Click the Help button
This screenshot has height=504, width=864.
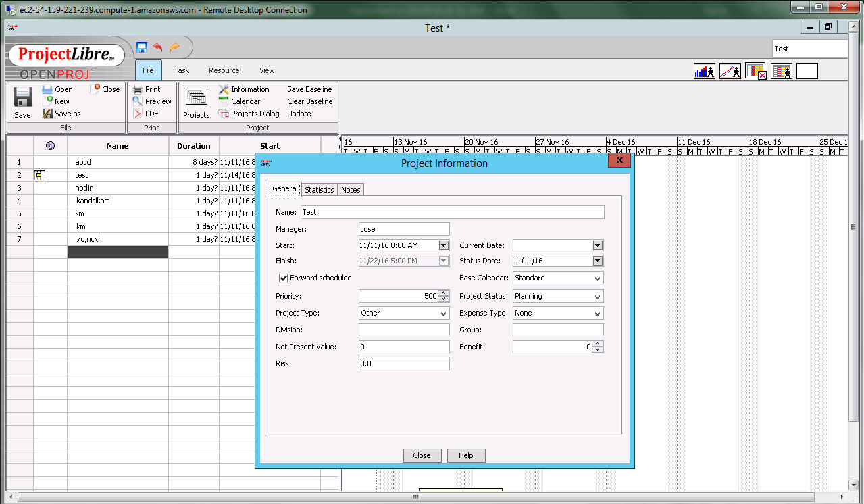pyautogui.click(x=466, y=455)
